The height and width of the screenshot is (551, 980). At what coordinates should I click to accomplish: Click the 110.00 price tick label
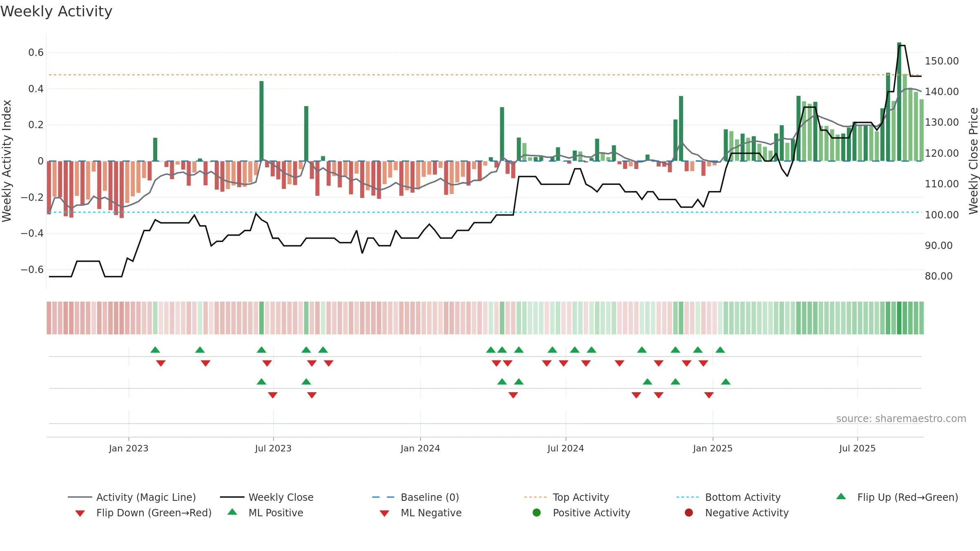[942, 184]
